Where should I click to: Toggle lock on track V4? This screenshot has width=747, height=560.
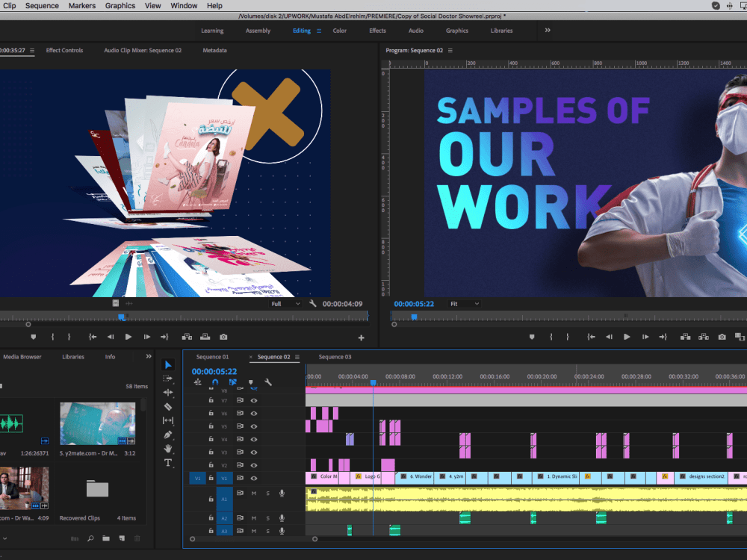click(x=211, y=439)
